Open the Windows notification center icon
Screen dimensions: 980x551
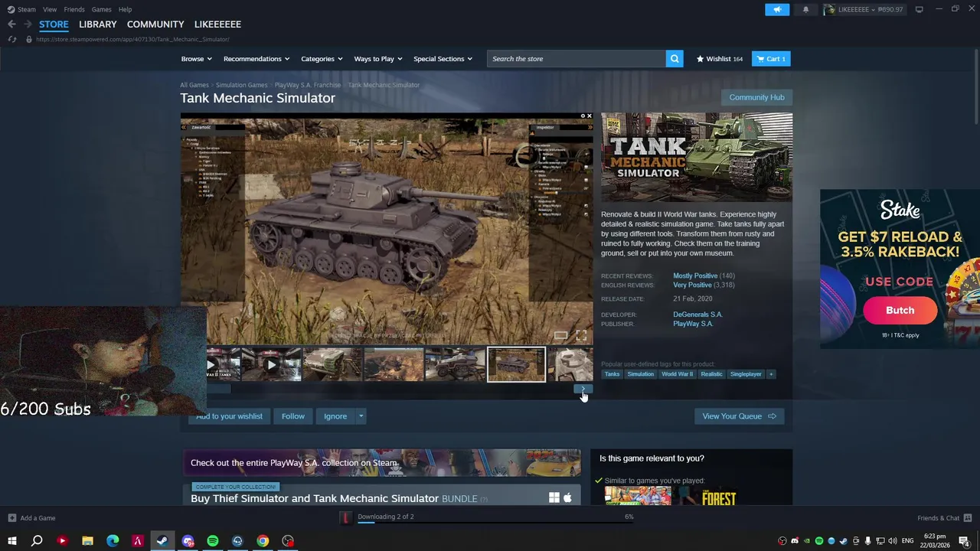click(964, 541)
